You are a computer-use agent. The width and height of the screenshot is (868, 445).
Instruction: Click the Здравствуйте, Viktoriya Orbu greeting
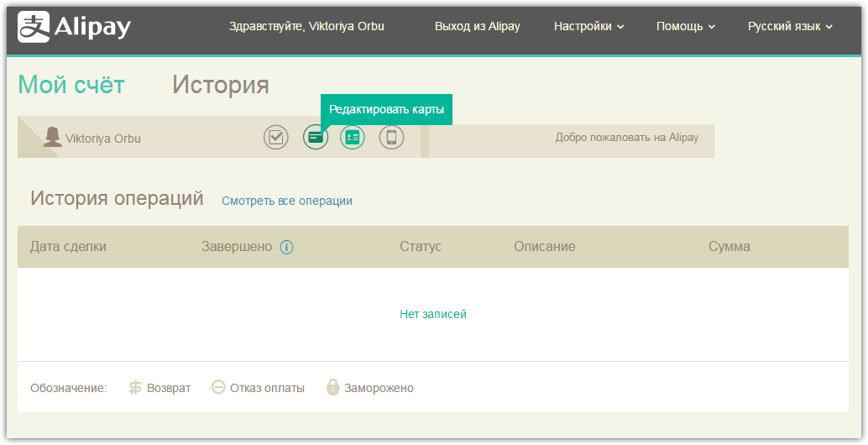[x=306, y=27]
